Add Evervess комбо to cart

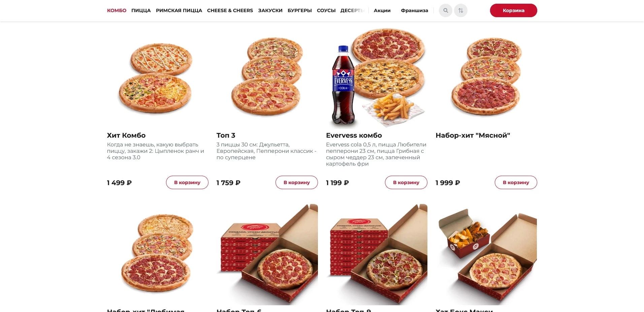406,182
